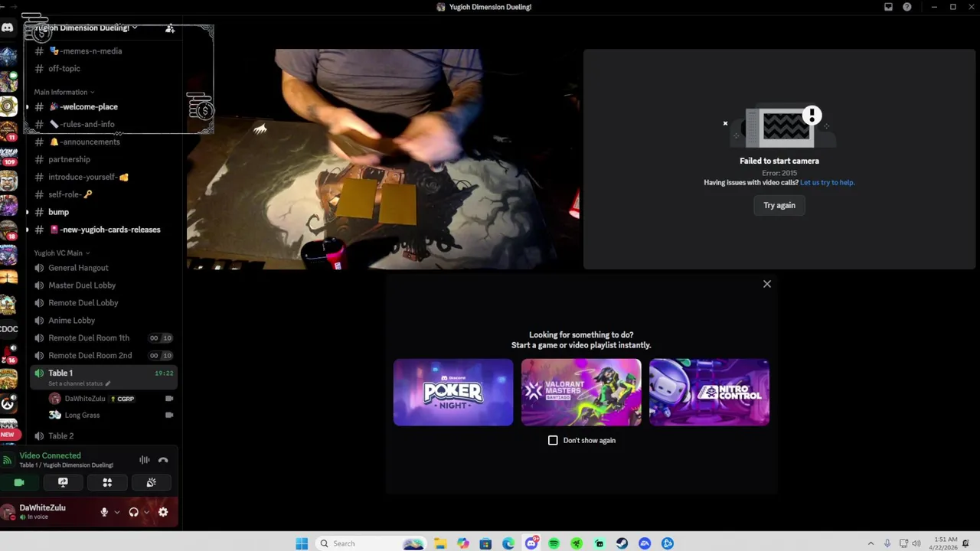Screen dimensions: 980x551
Task: Collapse the Main Information category
Action: point(64,92)
